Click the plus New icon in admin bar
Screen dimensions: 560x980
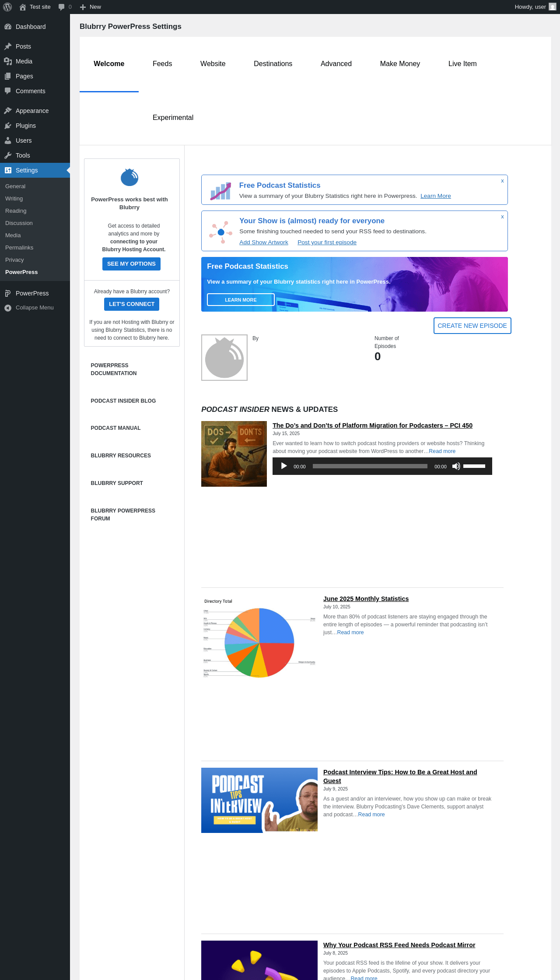pyautogui.click(x=83, y=7)
